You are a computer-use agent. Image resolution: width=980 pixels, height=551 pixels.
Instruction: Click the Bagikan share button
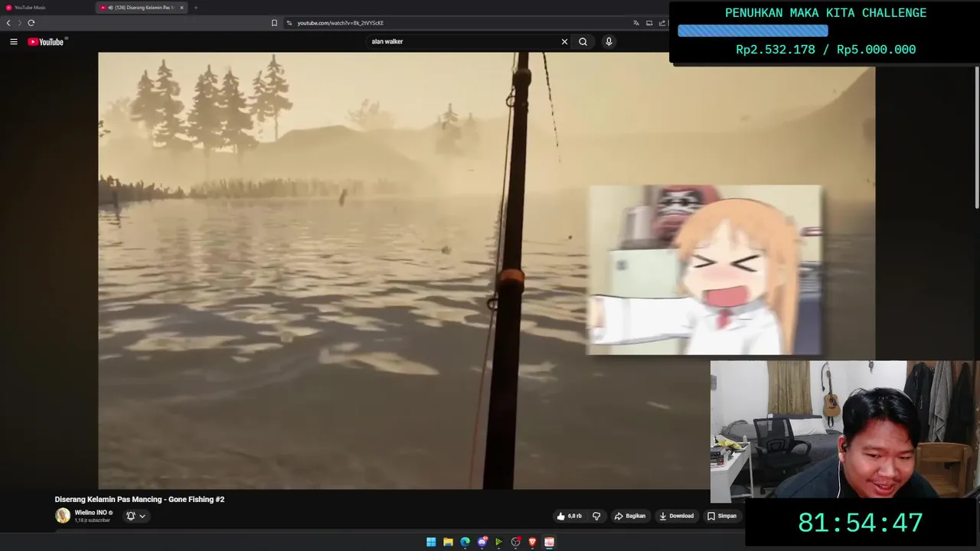(x=630, y=516)
